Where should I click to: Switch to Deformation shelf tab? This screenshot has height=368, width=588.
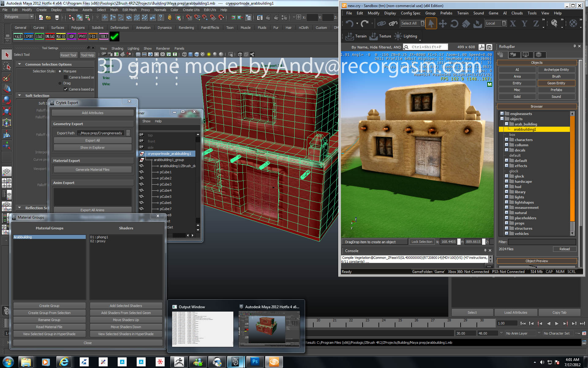click(x=119, y=28)
